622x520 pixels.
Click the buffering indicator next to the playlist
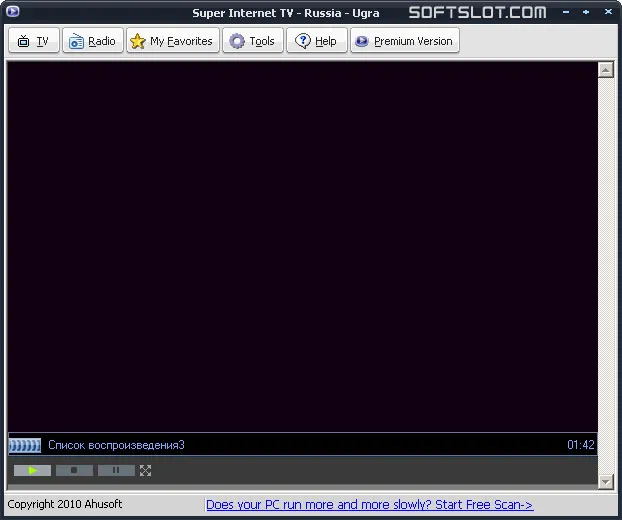coord(25,445)
